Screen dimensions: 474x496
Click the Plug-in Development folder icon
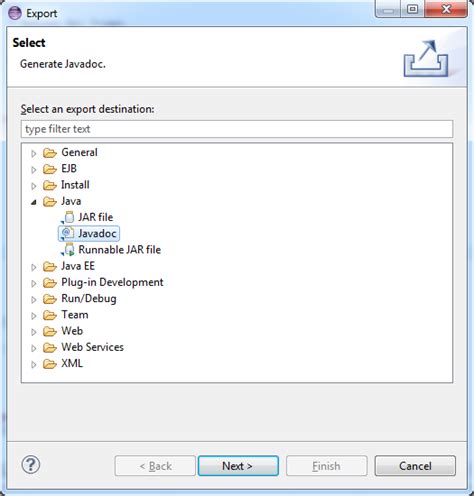[50, 283]
